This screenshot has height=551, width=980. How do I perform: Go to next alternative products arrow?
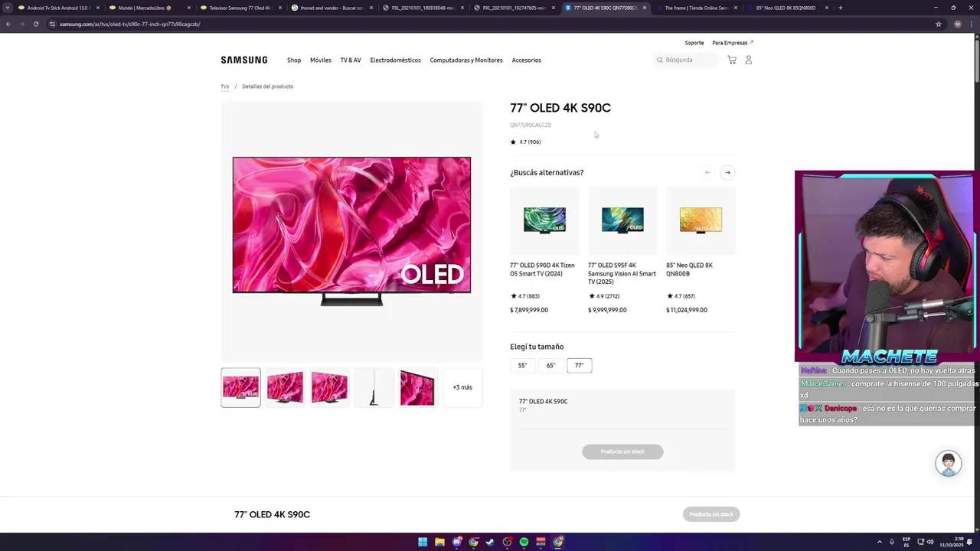click(727, 172)
